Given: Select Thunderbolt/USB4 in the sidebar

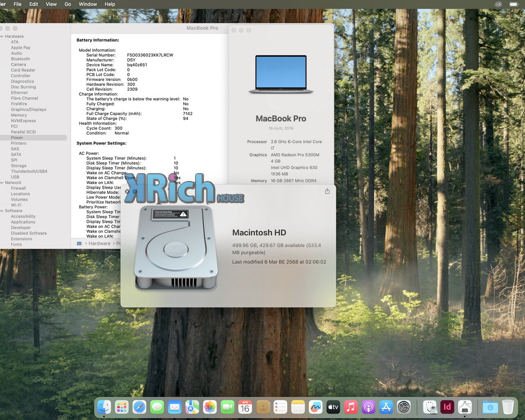Looking at the screenshot, I should (x=29, y=171).
